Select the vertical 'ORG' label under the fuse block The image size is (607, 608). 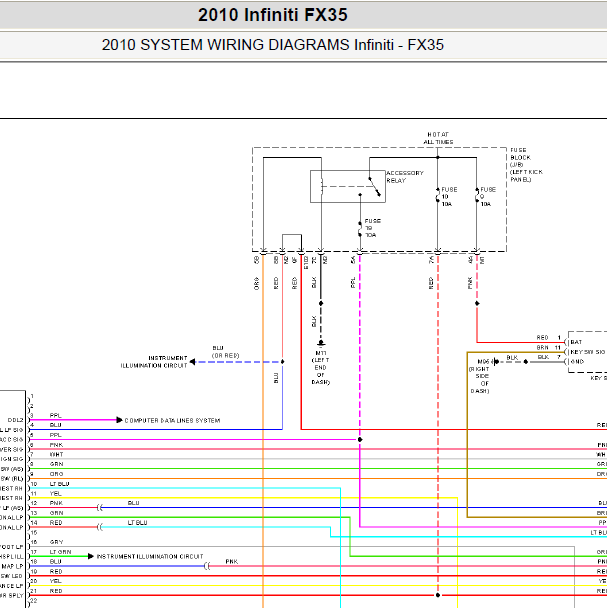(256, 283)
